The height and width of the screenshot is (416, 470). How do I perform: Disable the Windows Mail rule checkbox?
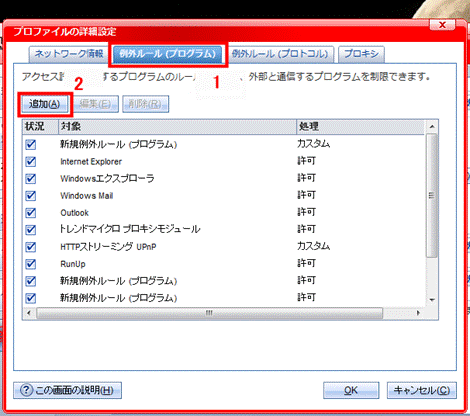click(31, 196)
